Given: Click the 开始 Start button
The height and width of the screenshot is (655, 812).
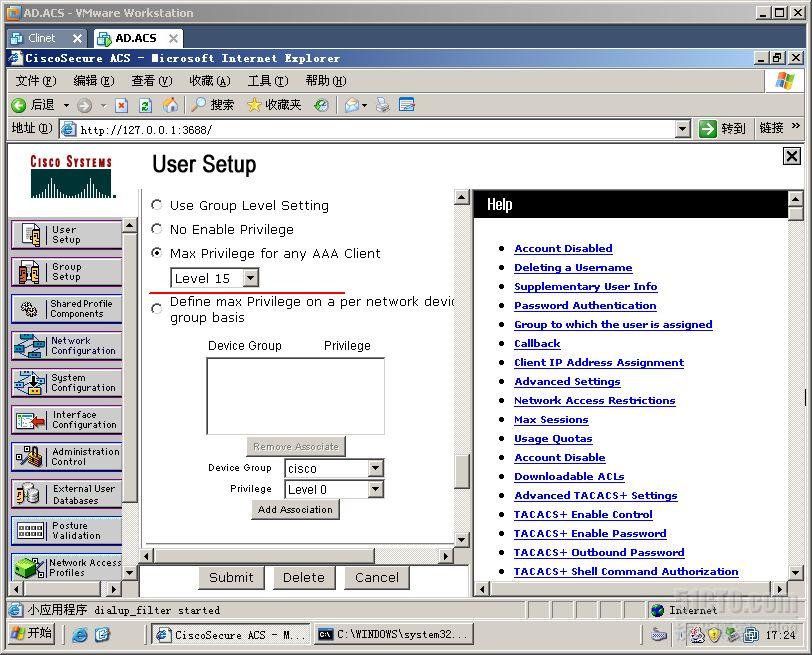Looking at the screenshot, I should [x=32, y=633].
